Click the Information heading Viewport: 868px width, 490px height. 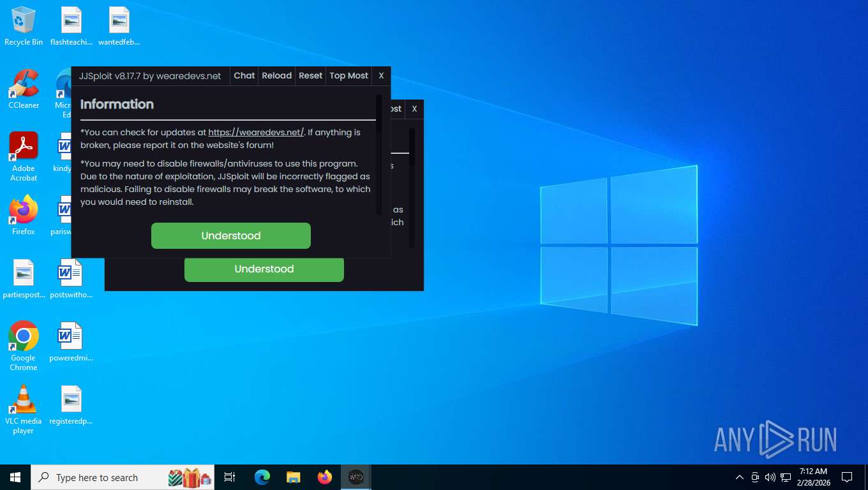(x=117, y=104)
